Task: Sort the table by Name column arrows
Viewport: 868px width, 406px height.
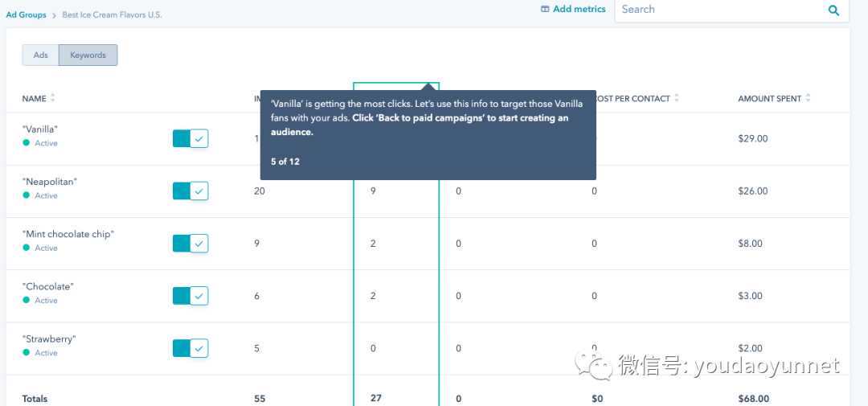Action: pos(52,98)
